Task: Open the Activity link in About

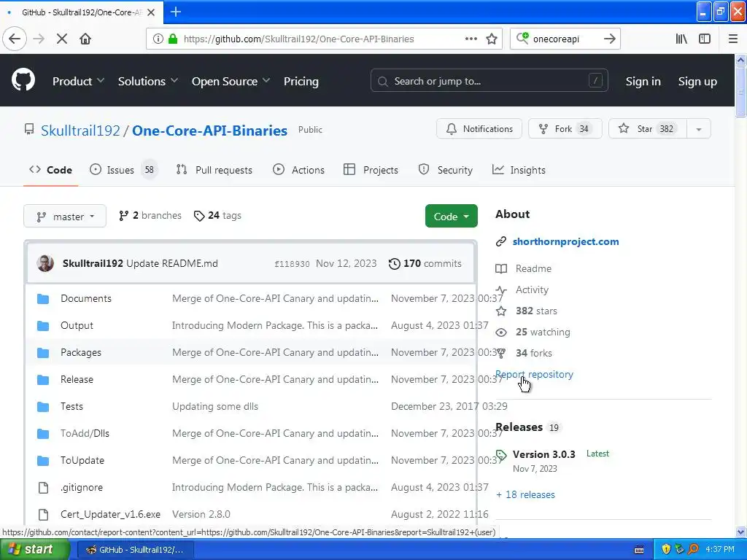Action: 522,290
